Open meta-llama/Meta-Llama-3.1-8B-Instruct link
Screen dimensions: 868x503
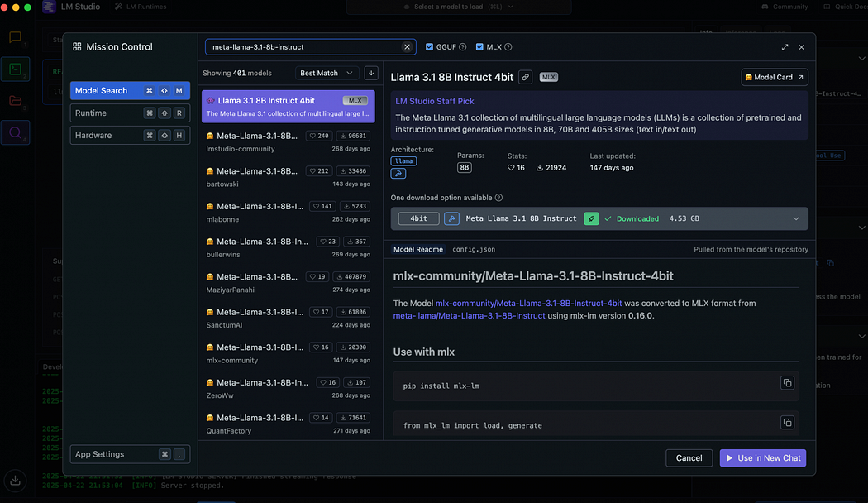(469, 316)
